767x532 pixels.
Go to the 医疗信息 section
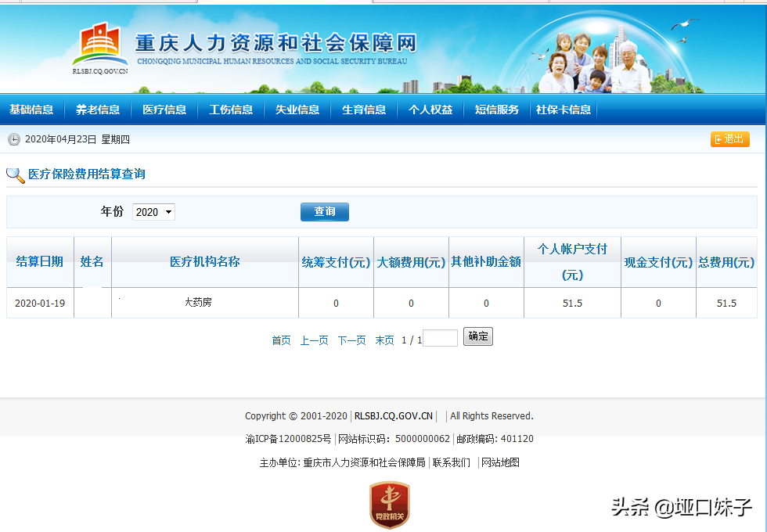[x=164, y=110]
